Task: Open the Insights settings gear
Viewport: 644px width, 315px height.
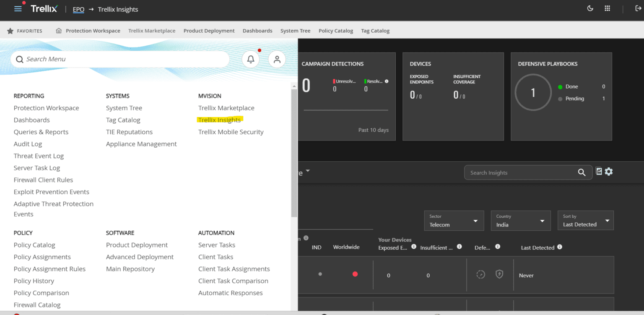Action: [609, 171]
